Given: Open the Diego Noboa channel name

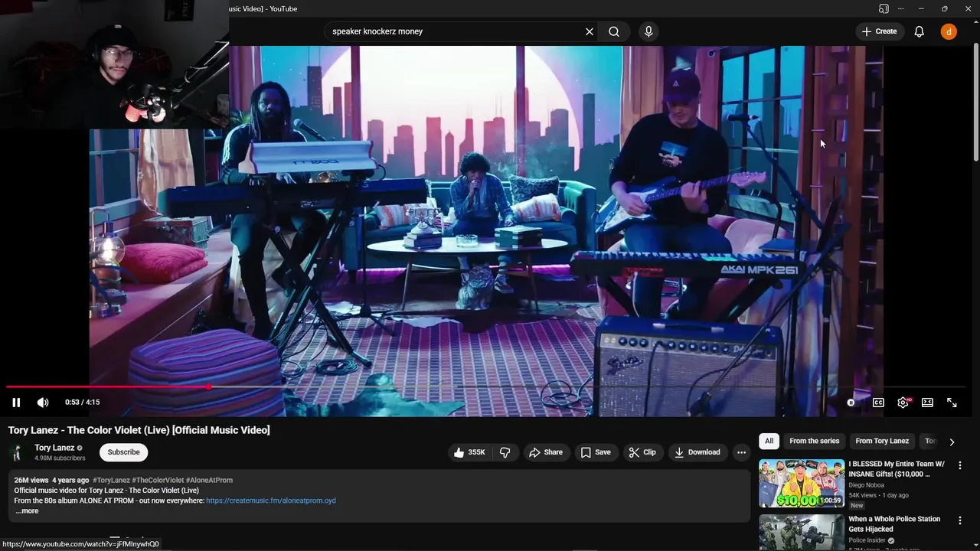Looking at the screenshot, I should (866, 485).
